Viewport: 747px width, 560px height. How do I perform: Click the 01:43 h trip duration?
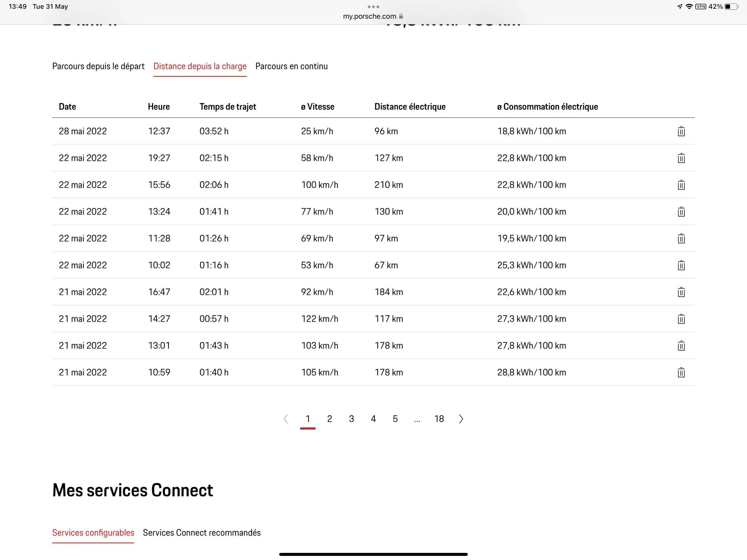(x=214, y=346)
